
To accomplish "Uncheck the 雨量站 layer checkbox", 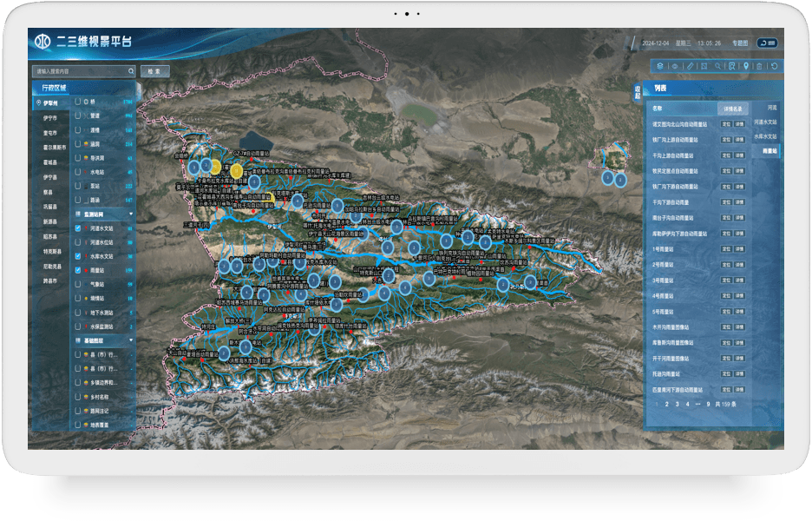I will tap(78, 270).
